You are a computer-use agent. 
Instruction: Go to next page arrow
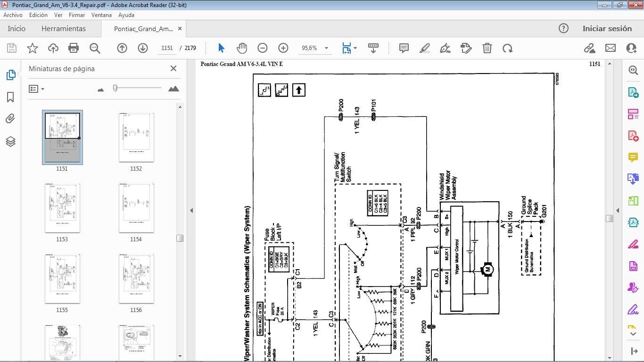(143, 48)
